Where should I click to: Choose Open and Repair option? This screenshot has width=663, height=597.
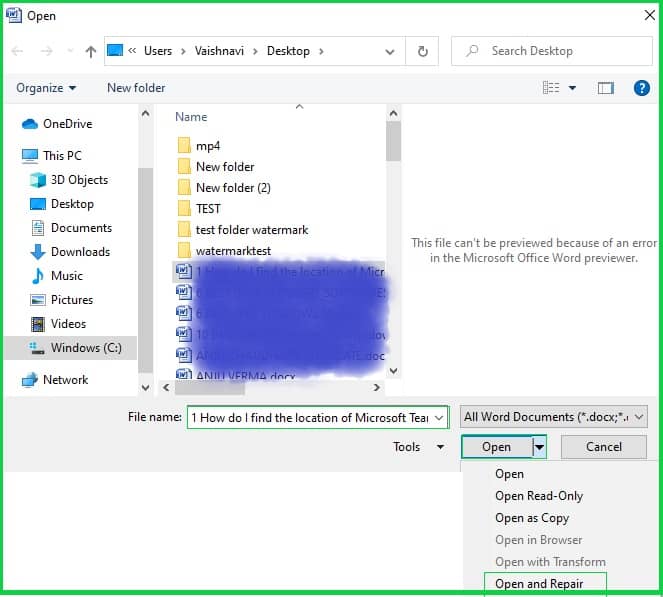tap(539, 584)
